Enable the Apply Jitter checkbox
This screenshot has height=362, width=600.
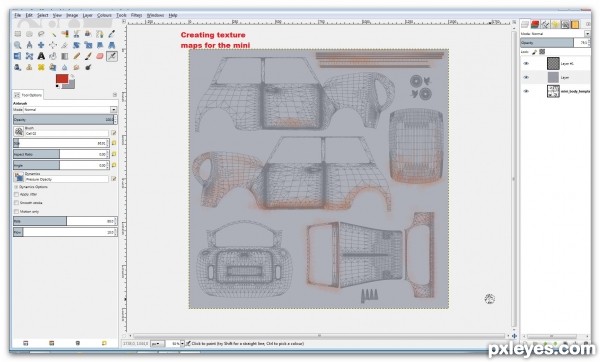[16, 194]
